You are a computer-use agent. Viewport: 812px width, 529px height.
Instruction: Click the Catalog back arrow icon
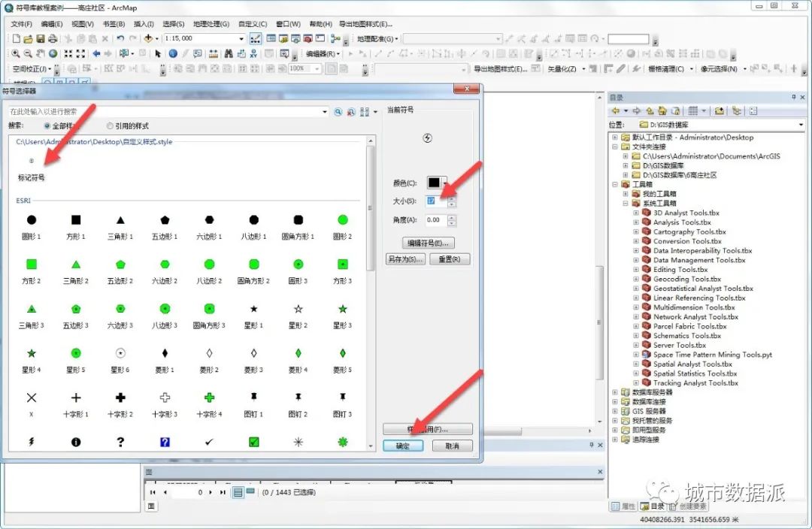pyautogui.click(x=616, y=110)
